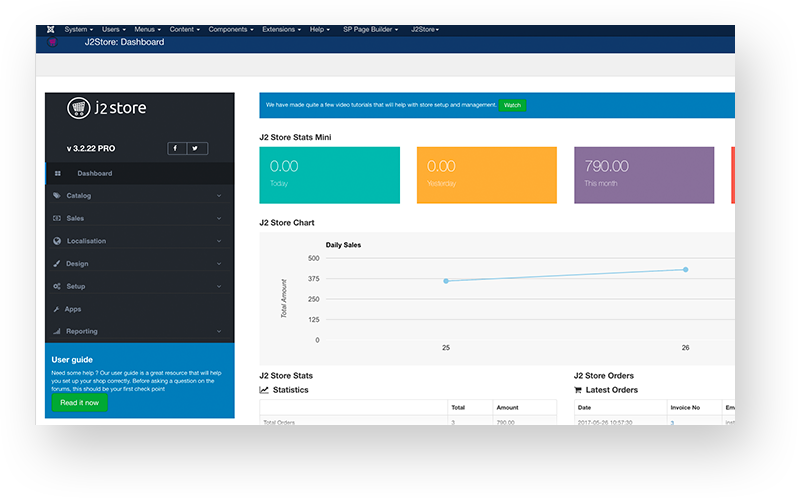Click the chart data point above 26

[685, 269]
